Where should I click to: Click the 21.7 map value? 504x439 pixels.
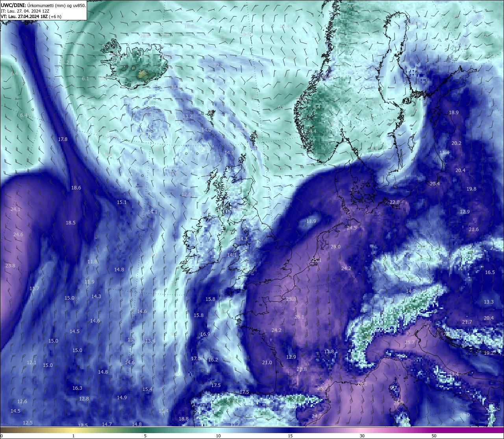click(467, 322)
